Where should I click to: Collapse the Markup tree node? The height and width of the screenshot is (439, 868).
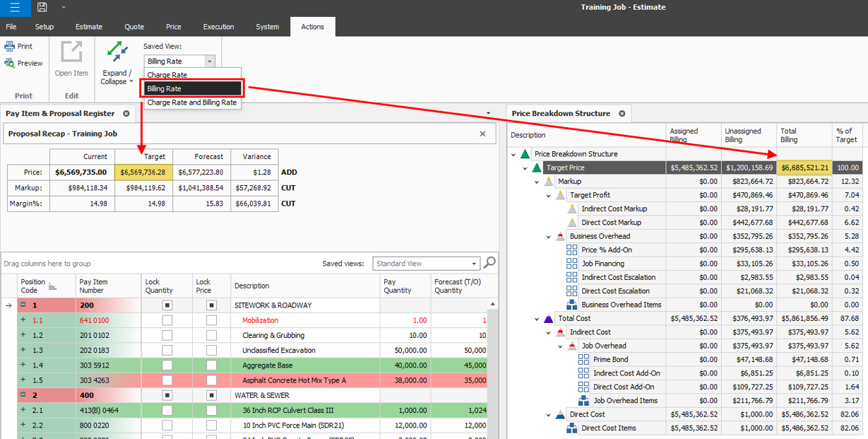tap(537, 182)
